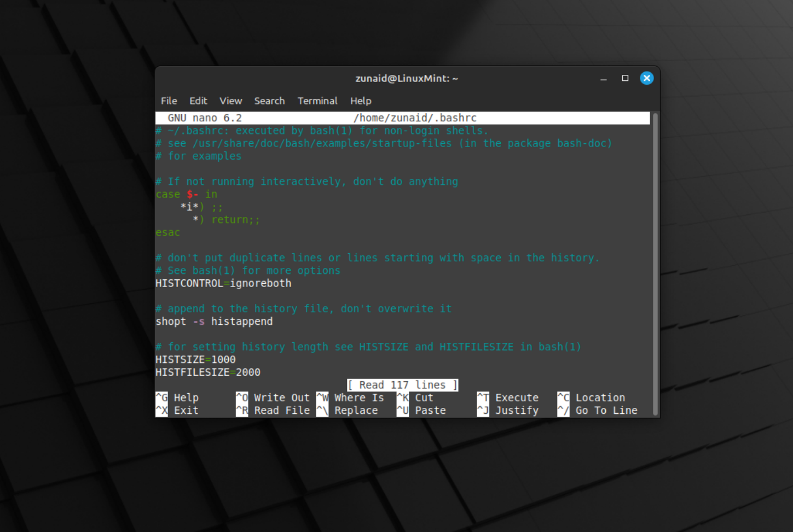Click the ^U Paste shortcut
The width and height of the screenshot is (793, 532).
tap(421, 410)
